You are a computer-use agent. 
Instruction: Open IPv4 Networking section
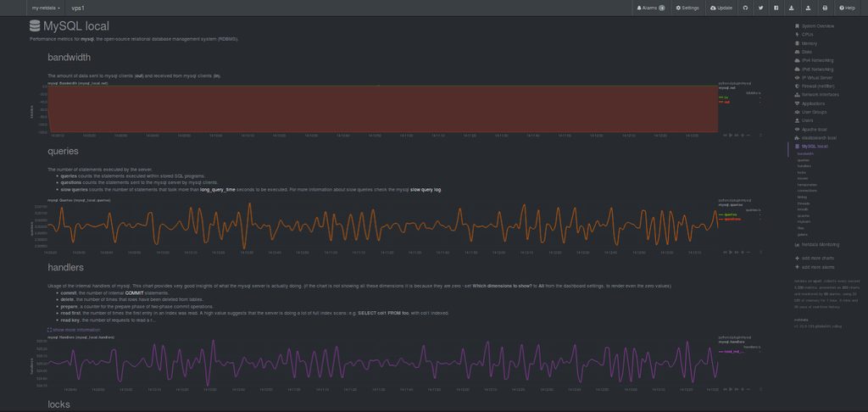(817, 60)
